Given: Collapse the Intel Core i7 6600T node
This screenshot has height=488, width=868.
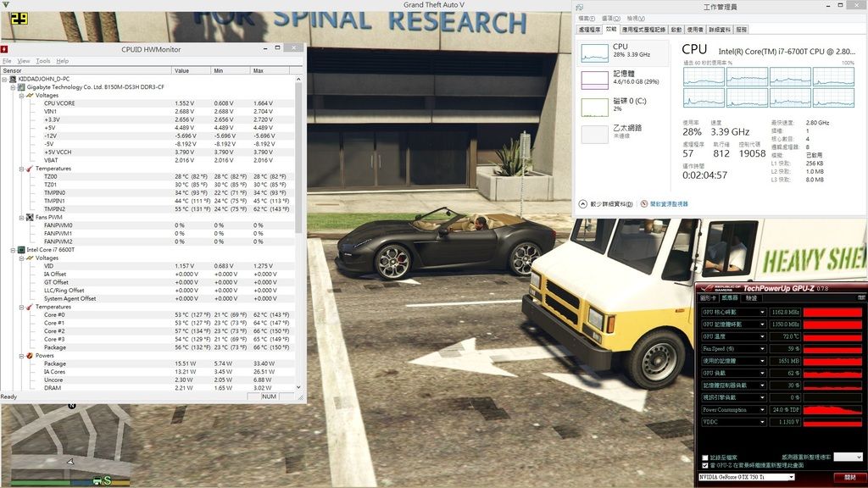Looking at the screenshot, I should click(x=13, y=250).
